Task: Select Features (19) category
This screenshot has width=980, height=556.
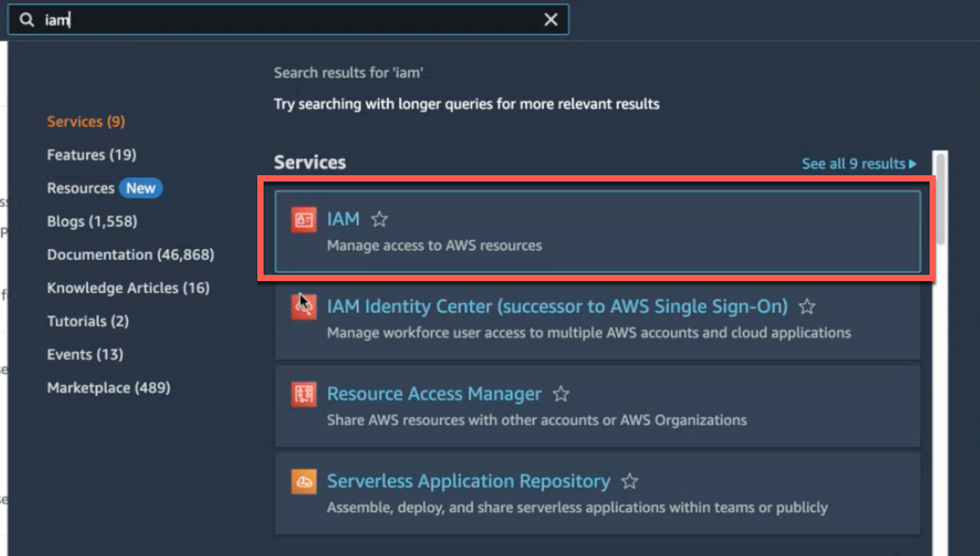Action: (91, 155)
